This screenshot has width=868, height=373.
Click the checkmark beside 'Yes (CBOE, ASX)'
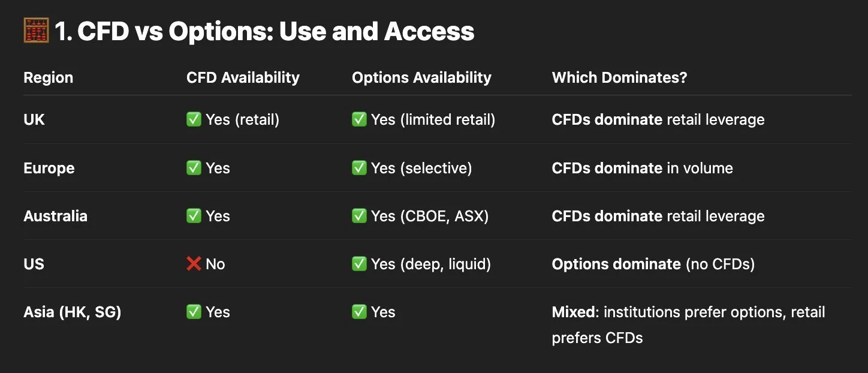[x=359, y=216]
